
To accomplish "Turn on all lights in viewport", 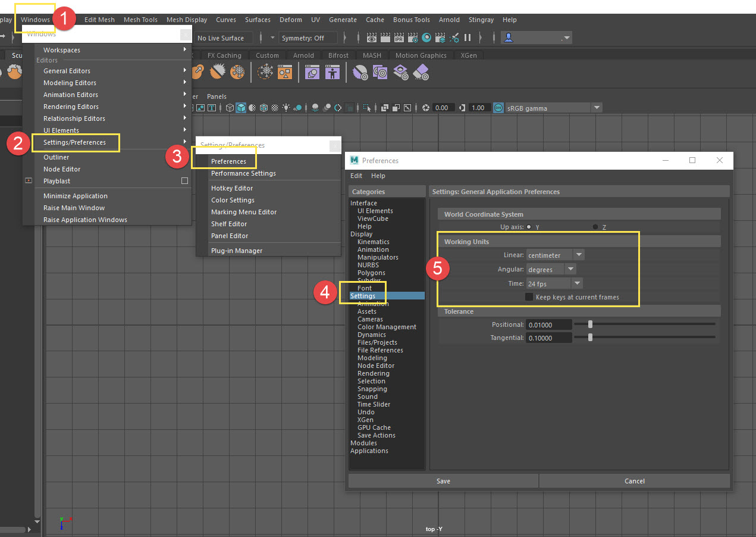I will click(286, 108).
